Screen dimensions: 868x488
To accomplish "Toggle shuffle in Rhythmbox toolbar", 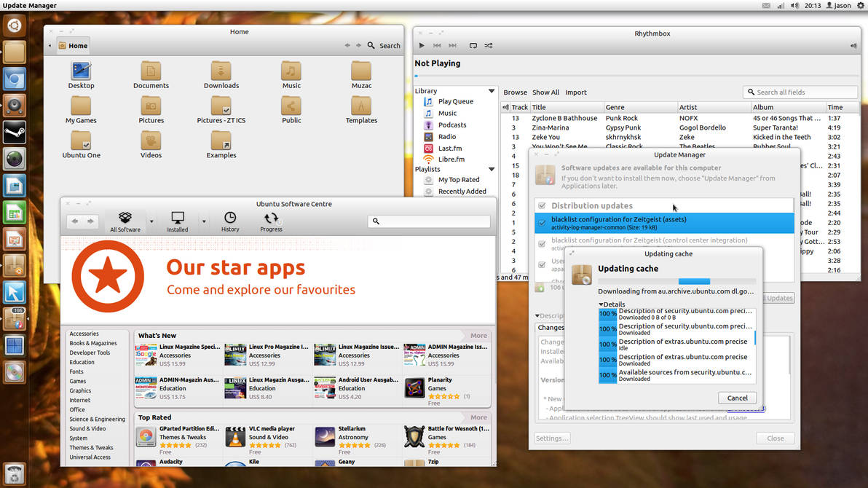I will click(x=489, y=45).
